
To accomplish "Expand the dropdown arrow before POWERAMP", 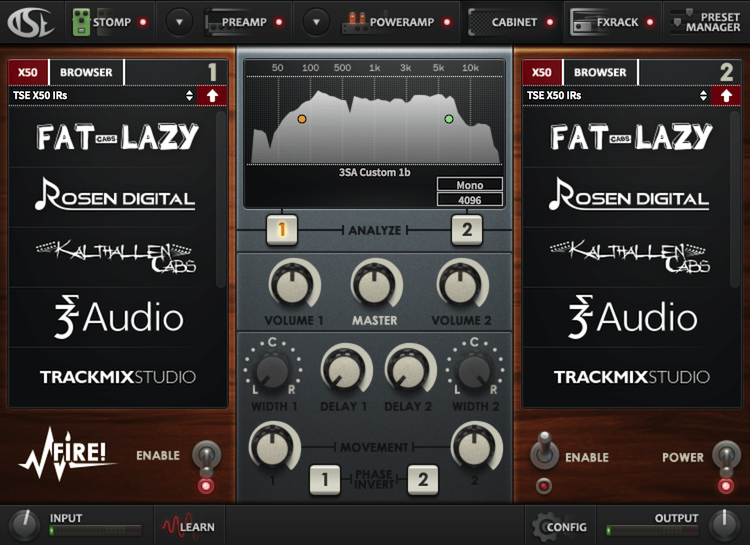I will click(x=316, y=22).
